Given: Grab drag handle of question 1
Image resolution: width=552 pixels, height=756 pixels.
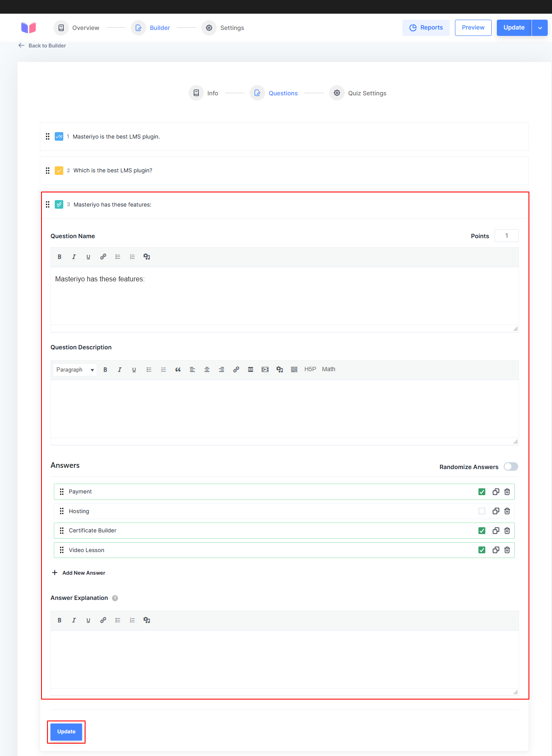Looking at the screenshot, I should pyautogui.click(x=47, y=136).
